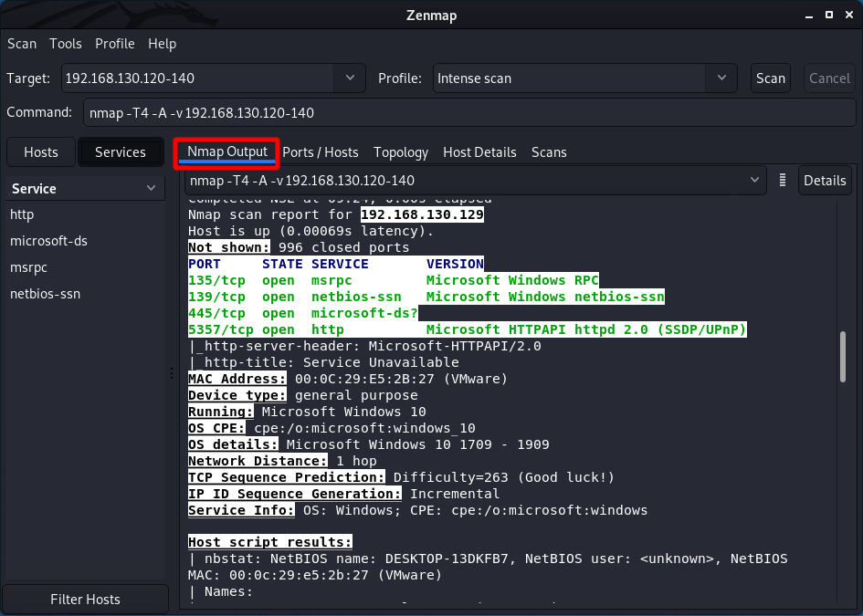863x616 pixels.
Task: Click the Intense scan profile field
Action: pos(569,78)
